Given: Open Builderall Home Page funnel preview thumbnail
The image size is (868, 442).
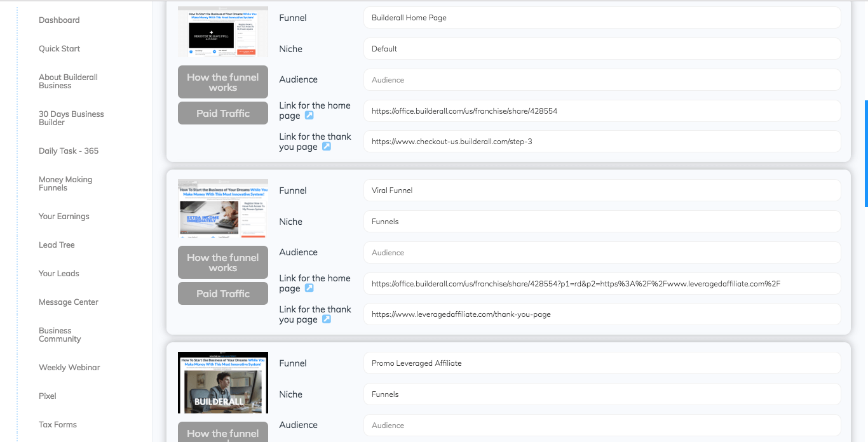Looking at the screenshot, I should pyautogui.click(x=223, y=32).
